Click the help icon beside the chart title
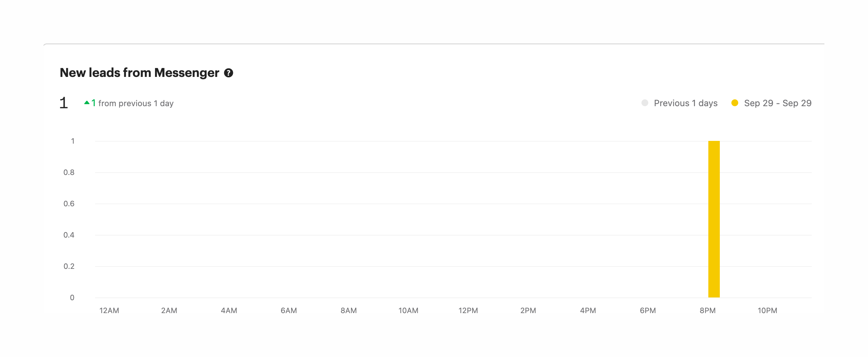Viewport: 868px width, 357px height. (229, 73)
